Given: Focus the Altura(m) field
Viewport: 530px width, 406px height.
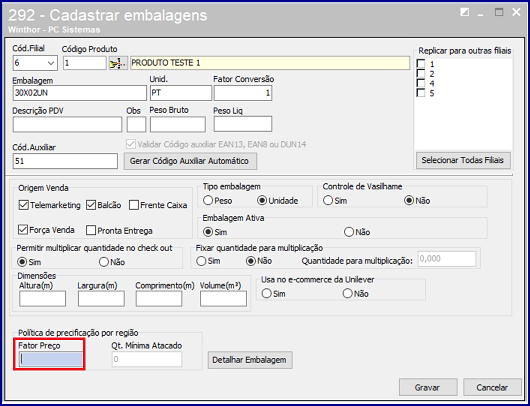Looking at the screenshot, I should pyautogui.click(x=43, y=299).
